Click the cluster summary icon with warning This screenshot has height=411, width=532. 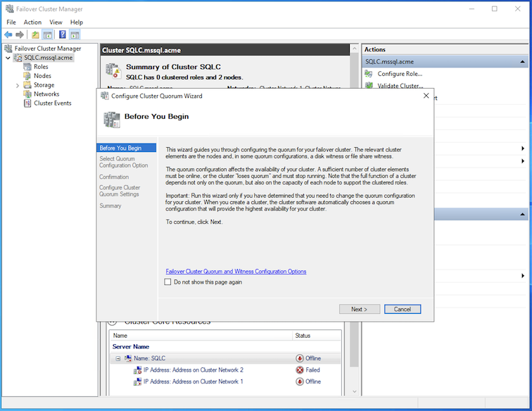coord(113,70)
